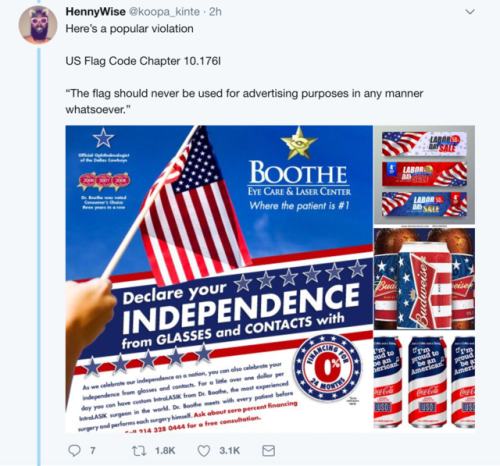Open HennyWise display name link
The width and height of the screenshot is (500, 466).
coord(95,12)
